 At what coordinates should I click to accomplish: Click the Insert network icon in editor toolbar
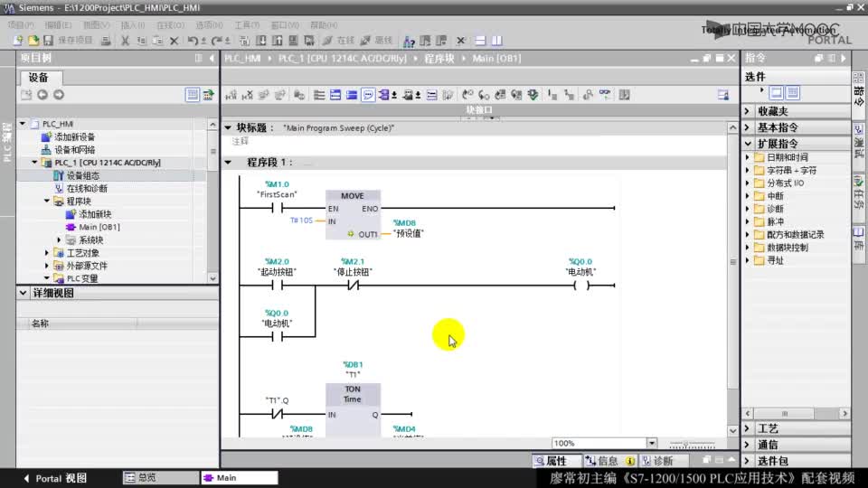tap(231, 95)
